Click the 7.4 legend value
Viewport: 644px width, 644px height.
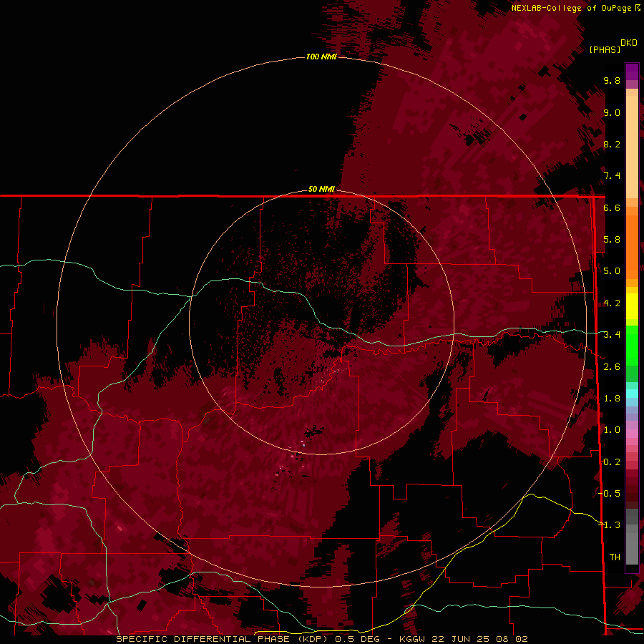click(612, 176)
